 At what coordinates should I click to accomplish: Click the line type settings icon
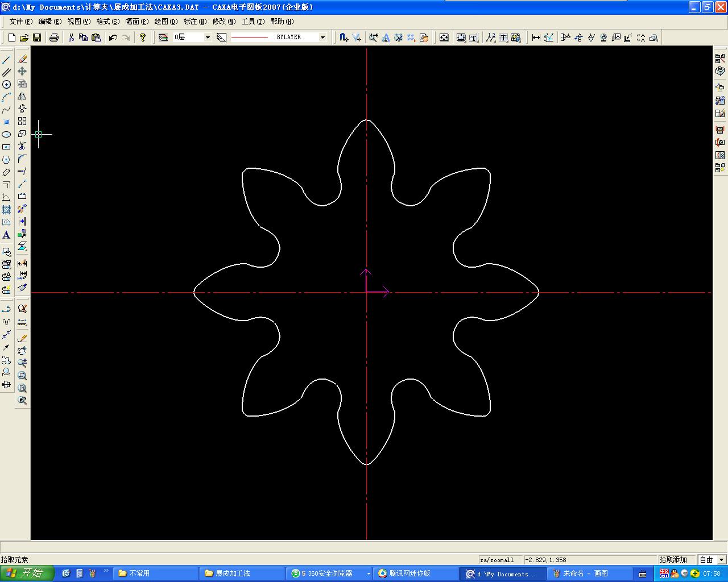coord(222,38)
